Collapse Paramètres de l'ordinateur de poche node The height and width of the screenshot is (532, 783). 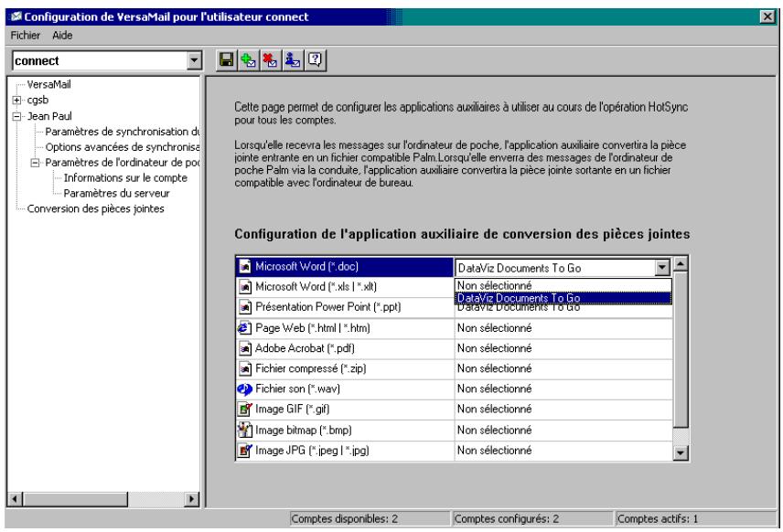click(x=35, y=163)
